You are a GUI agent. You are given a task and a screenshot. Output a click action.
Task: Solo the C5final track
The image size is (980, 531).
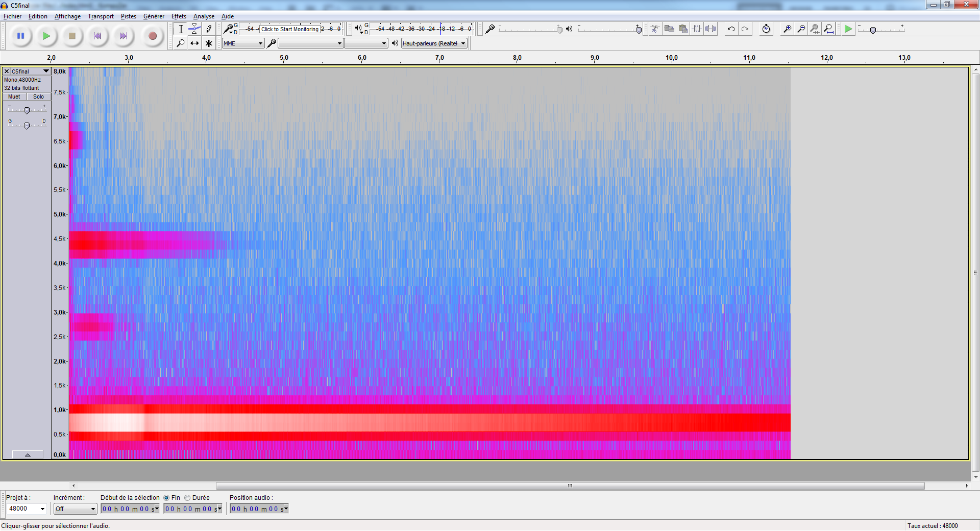point(39,96)
